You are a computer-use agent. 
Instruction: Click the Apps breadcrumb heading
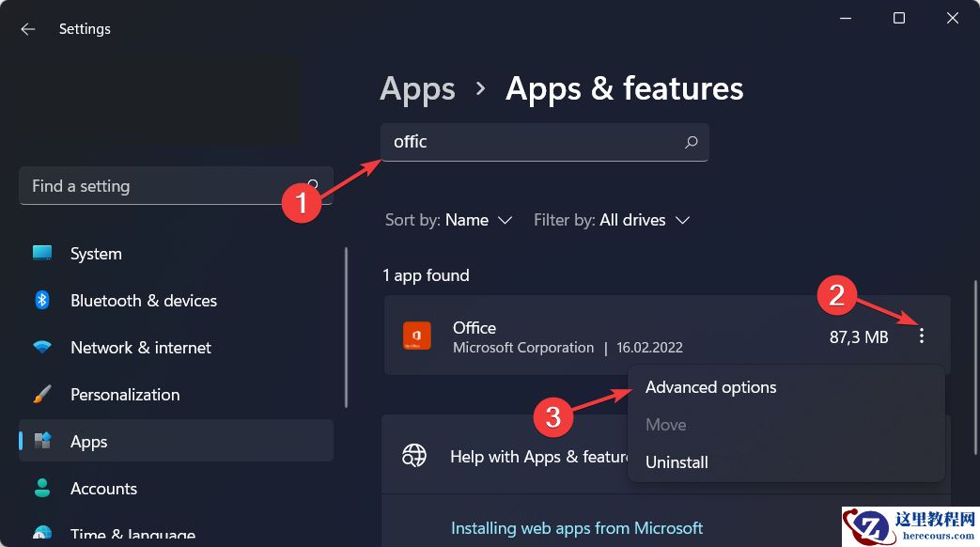tap(417, 88)
